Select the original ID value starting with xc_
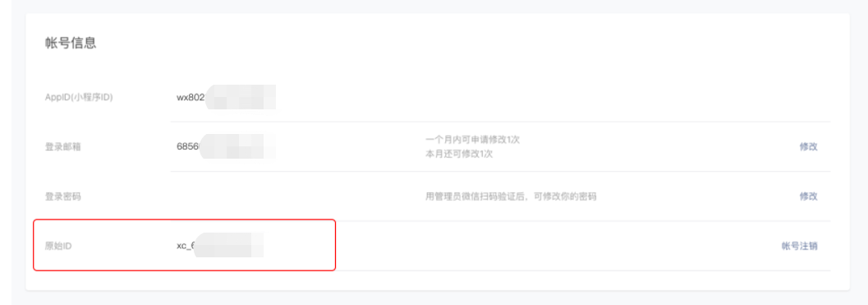 pos(220,246)
